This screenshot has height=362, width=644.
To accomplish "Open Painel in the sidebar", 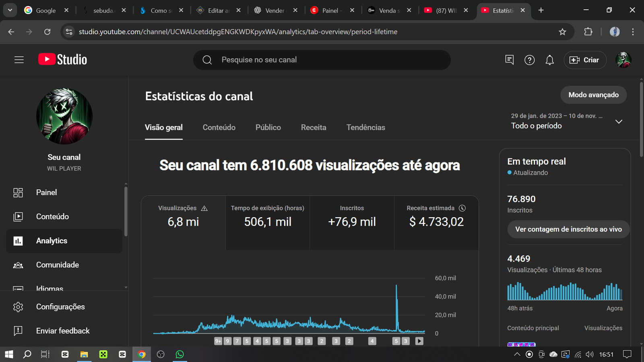I will 64,192.
